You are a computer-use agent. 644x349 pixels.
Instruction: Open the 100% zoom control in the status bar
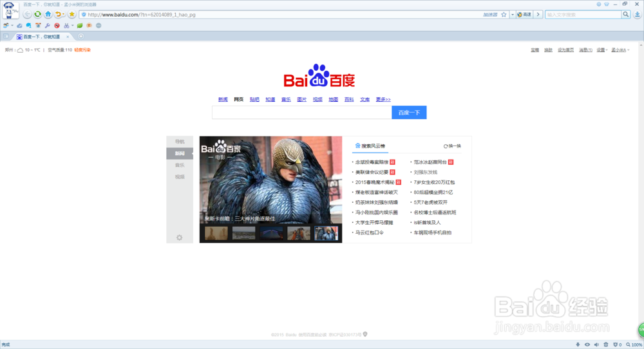(634, 345)
